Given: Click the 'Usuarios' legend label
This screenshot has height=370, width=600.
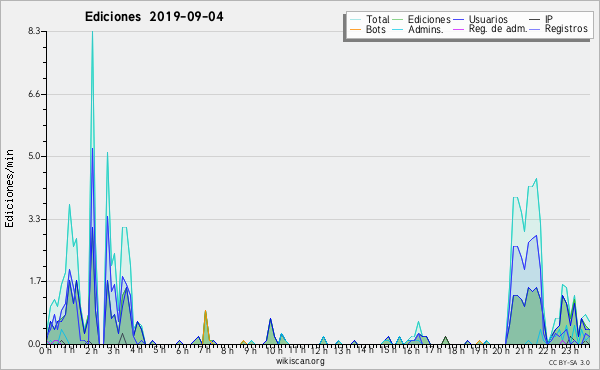Looking at the screenshot, I should 488,19.
